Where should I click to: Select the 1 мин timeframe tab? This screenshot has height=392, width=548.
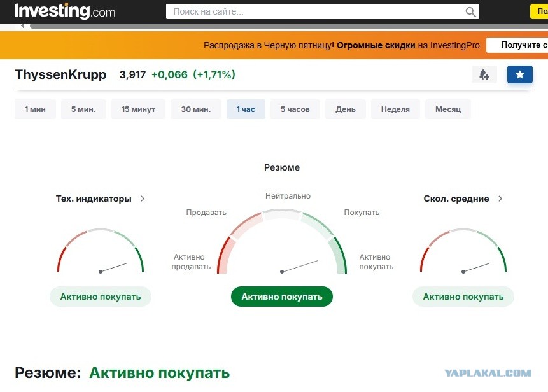35,109
